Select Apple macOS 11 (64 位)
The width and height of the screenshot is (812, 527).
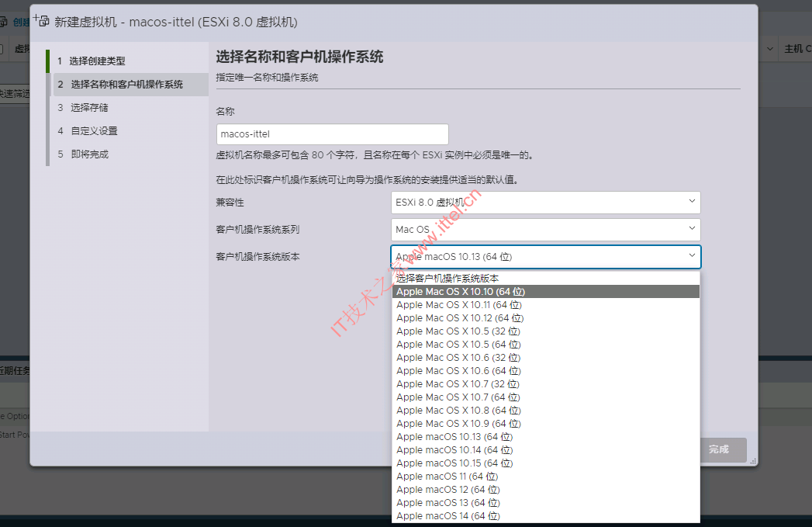pyautogui.click(x=545, y=477)
